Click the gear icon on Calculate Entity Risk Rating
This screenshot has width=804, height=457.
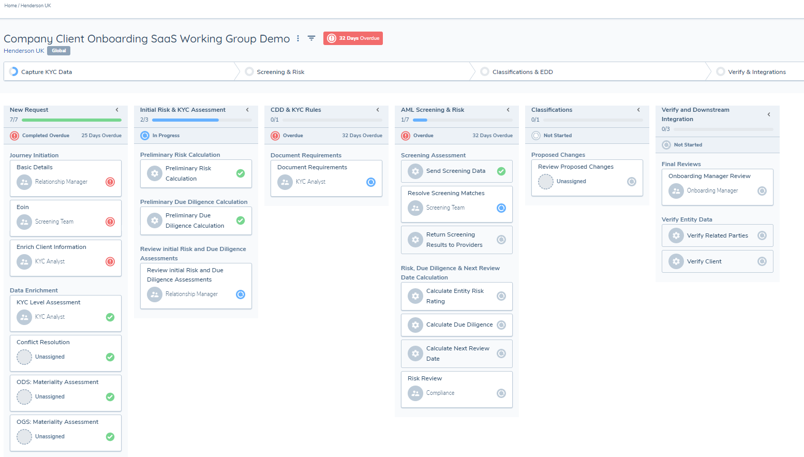coord(415,296)
